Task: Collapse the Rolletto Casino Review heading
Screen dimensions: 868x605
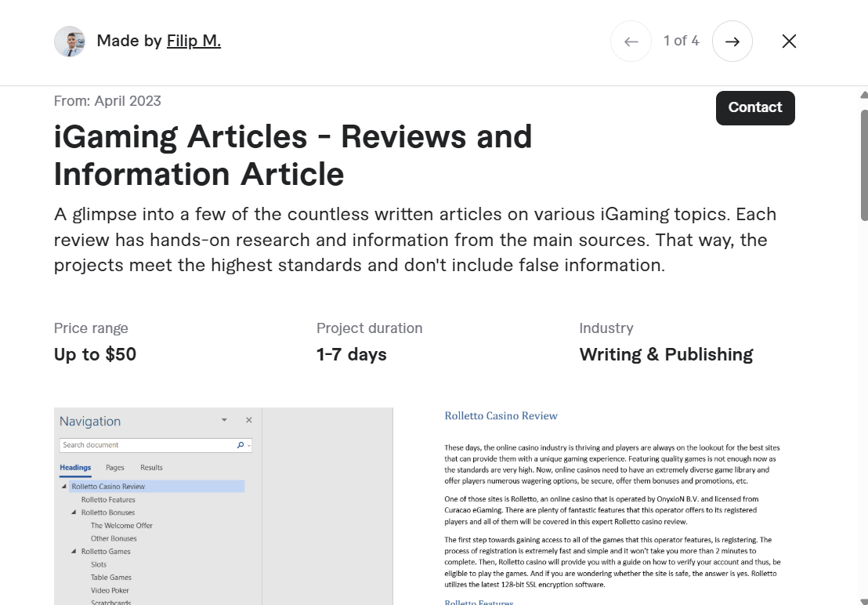Action: (63, 486)
